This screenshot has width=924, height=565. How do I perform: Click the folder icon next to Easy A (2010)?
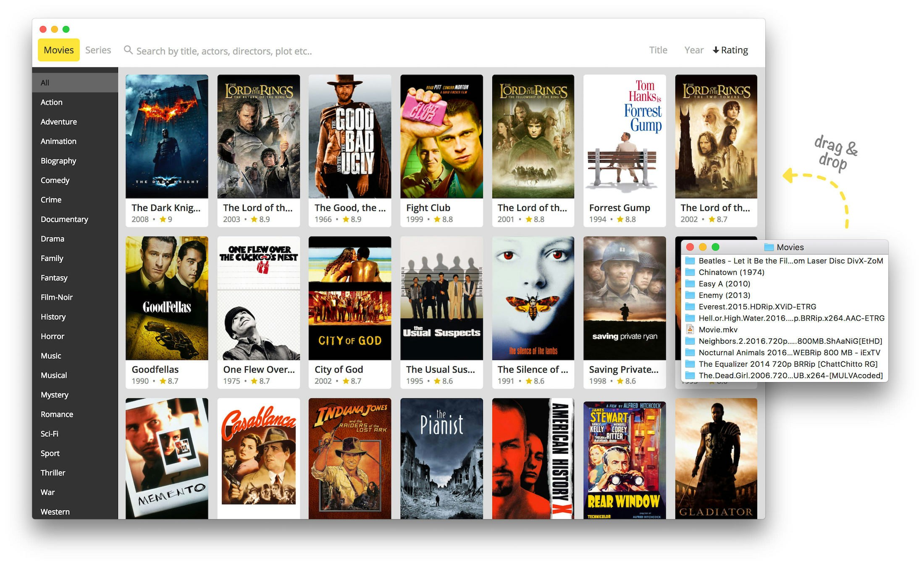(x=689, y=284)
